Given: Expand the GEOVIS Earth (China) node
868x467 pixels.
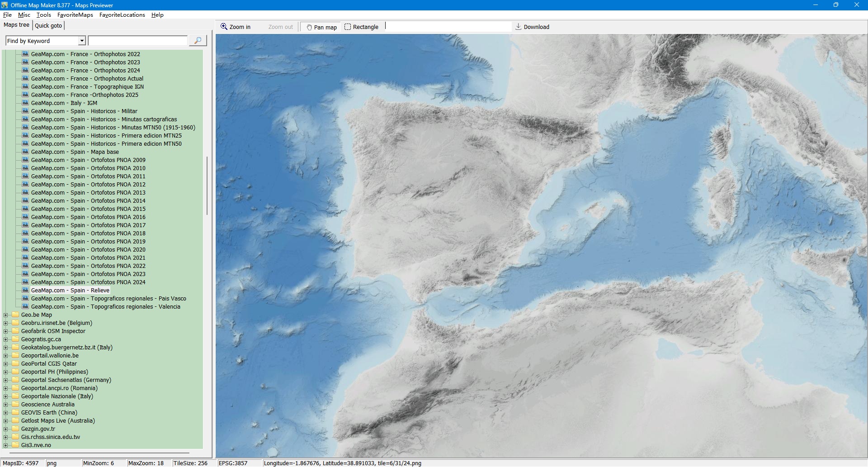Looking at the screenshot, I should click(6, 413).
